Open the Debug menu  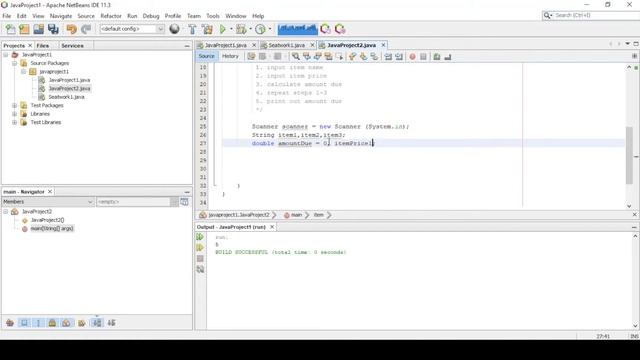151,16
